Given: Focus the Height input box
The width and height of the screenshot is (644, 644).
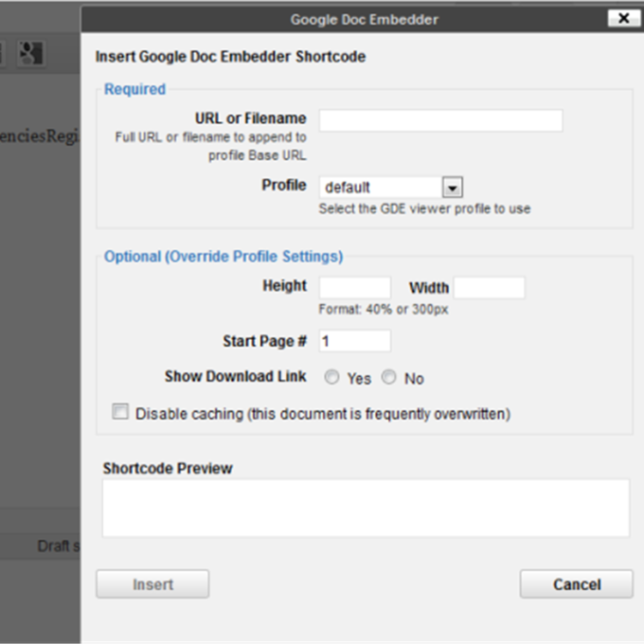Looking at the screenshot, I should [354, 288].
